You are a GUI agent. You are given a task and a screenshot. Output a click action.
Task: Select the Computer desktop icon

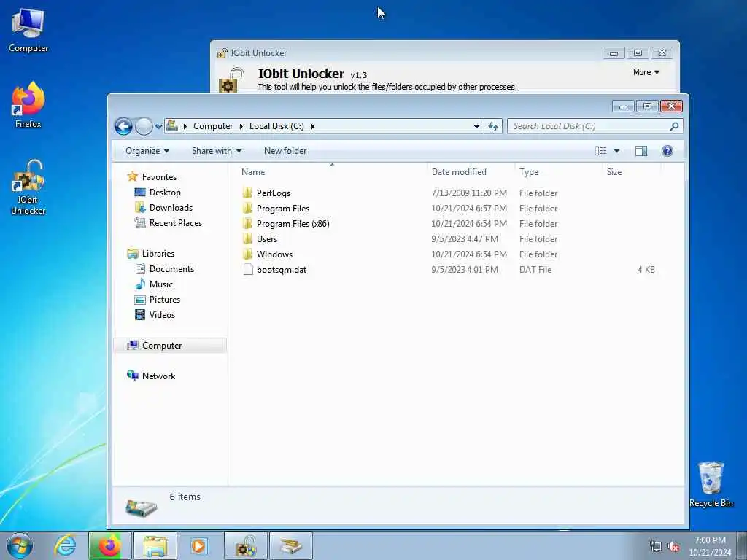[28, 29]
